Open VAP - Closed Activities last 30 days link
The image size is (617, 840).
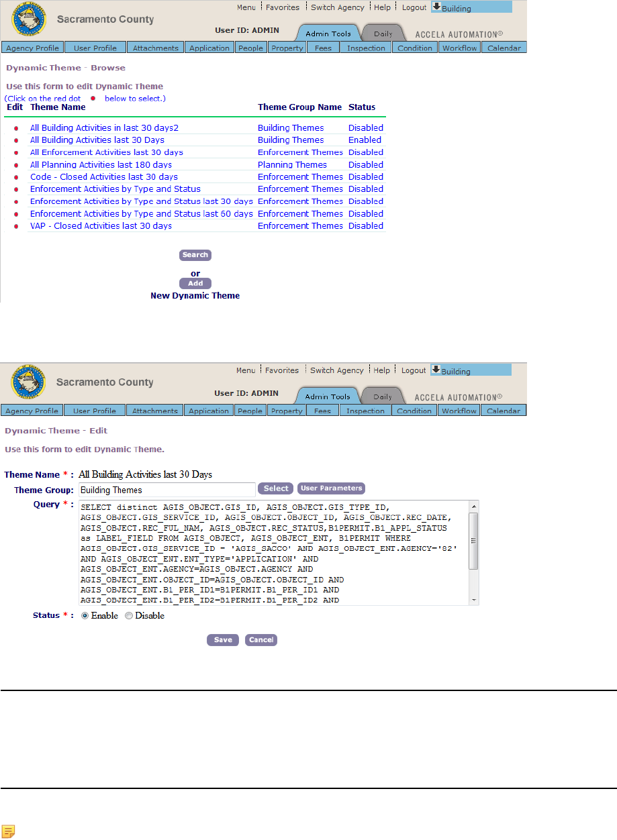101,226
